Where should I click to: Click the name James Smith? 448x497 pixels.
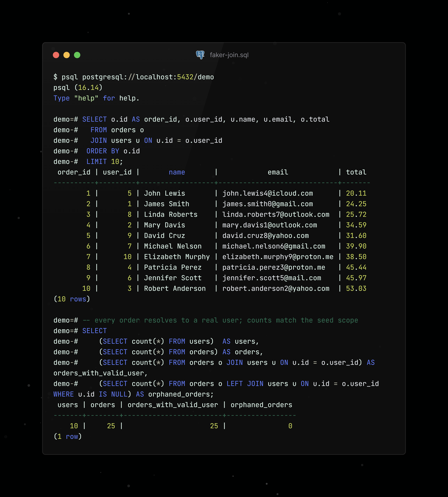click(167, 204)
